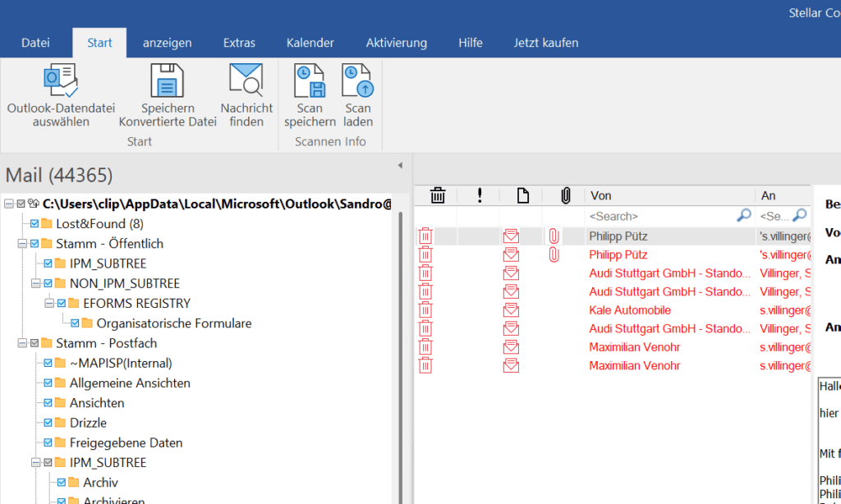Collapse IPM_SUBTREE node under Stamm - Postfach

pos(35,463)
